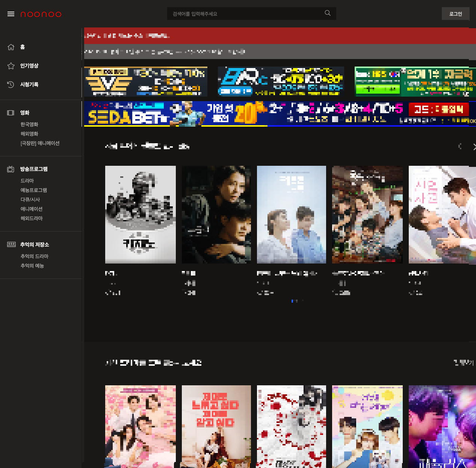
Task: Open 시청기록 in sidebar
Action: pos(29,85)
